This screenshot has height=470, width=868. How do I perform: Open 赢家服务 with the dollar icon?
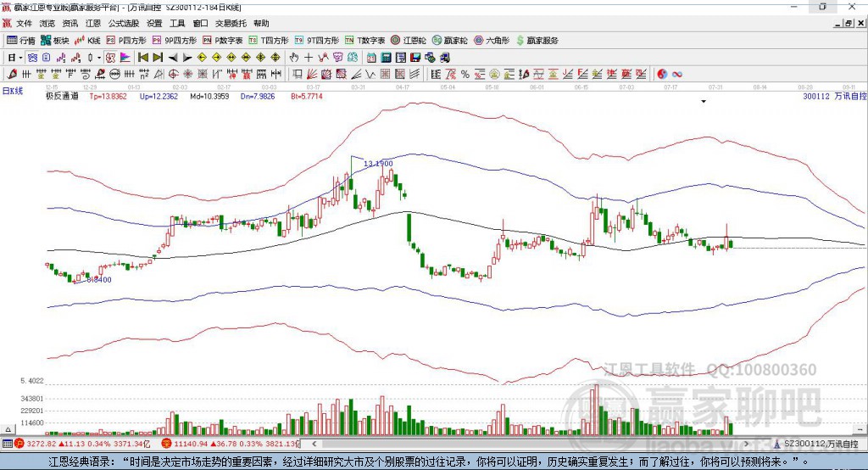coord(537,41)
